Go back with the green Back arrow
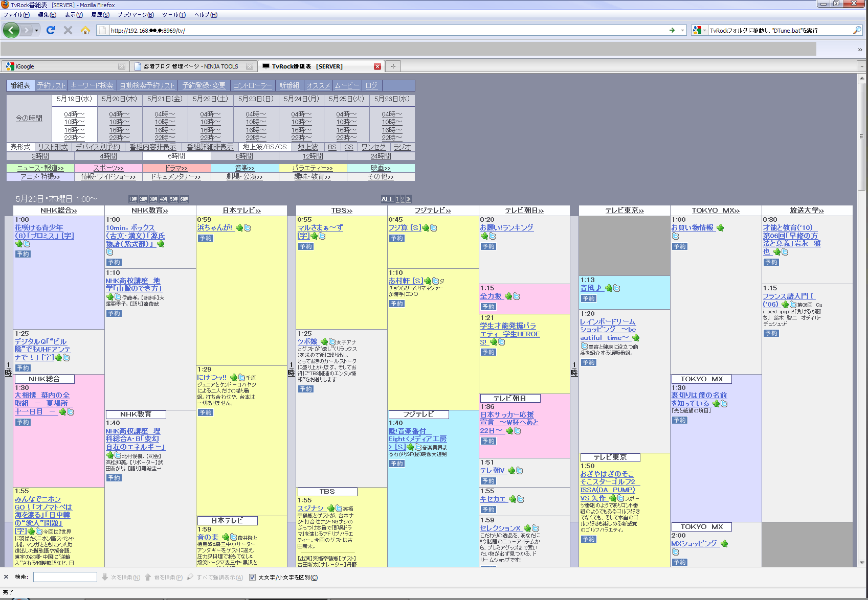 (11, 30)
